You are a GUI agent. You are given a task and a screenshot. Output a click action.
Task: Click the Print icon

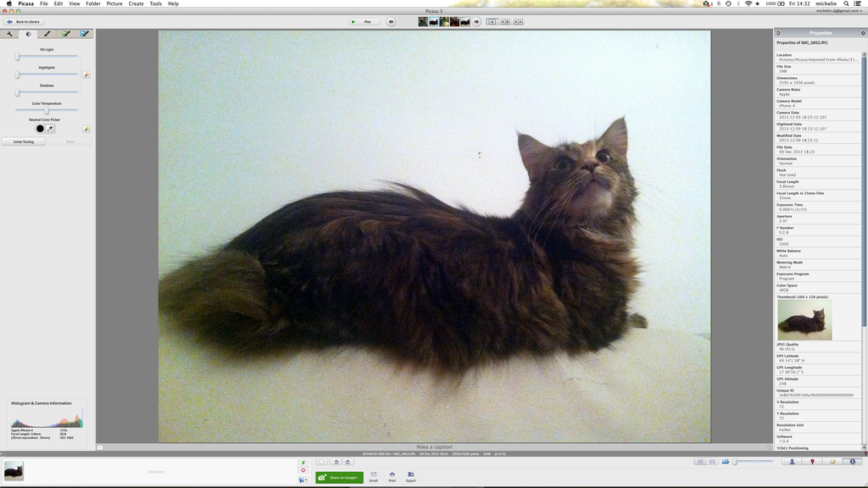[392, 475]
